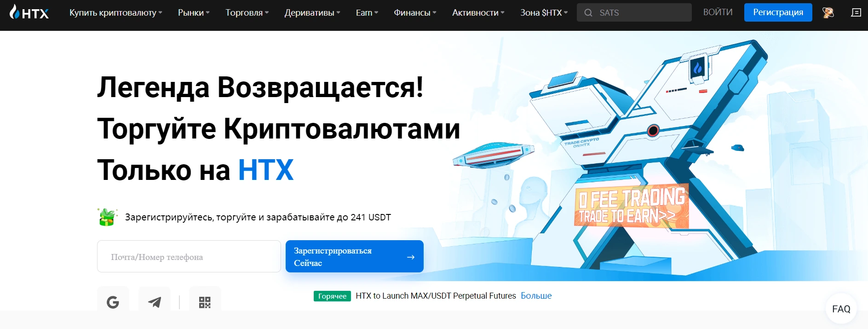This screenshot has height=329, width=868.
Task: Open the Купить криптовалюту menu
Action: pyautogui.click(x=115, y=13)
